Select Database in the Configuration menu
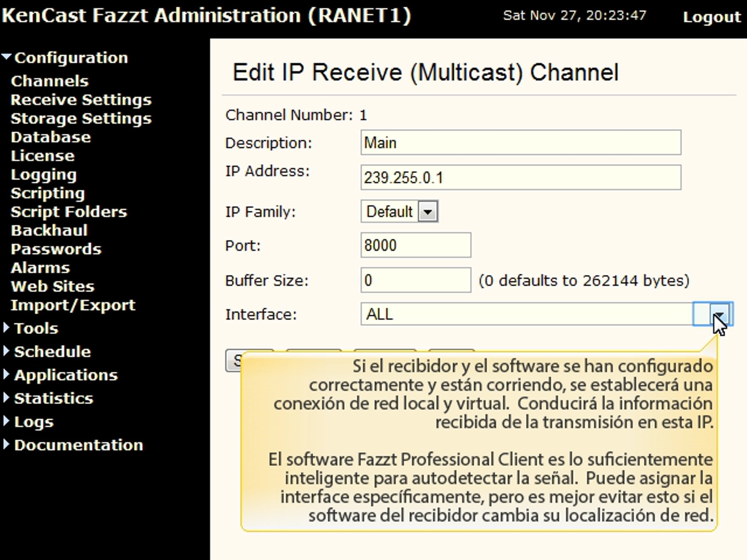Viewport: 747px width, 560px height. 51,137
